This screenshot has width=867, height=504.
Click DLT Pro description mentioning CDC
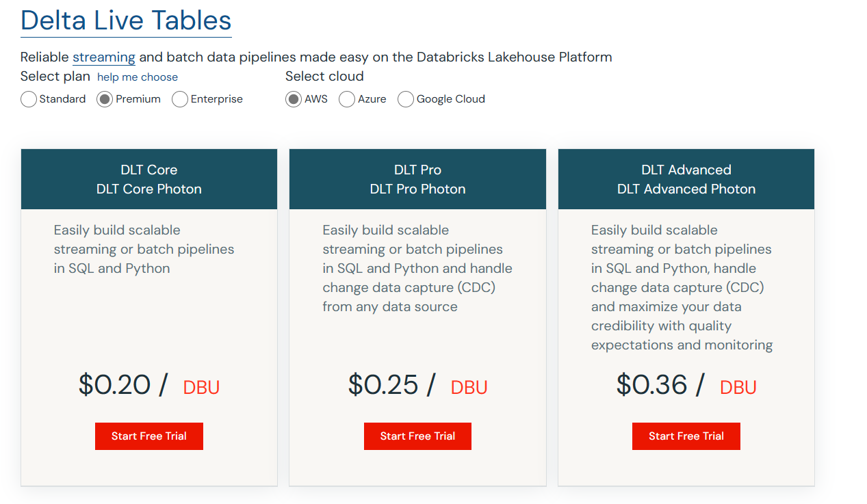(x=417, y=268)
